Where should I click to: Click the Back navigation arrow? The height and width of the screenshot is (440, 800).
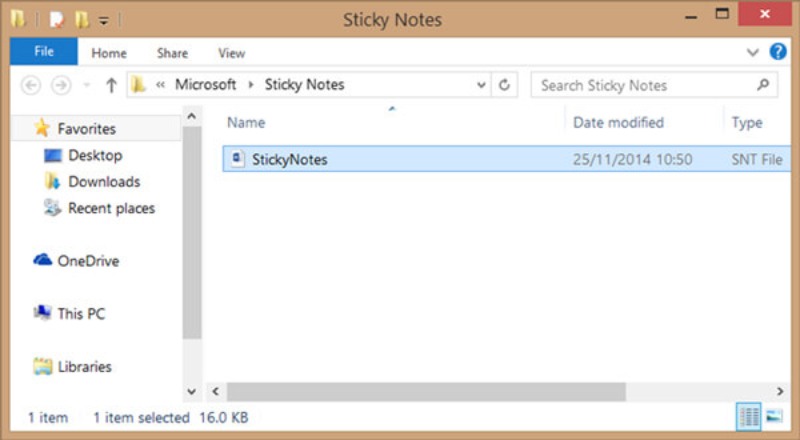coord(30,85)
